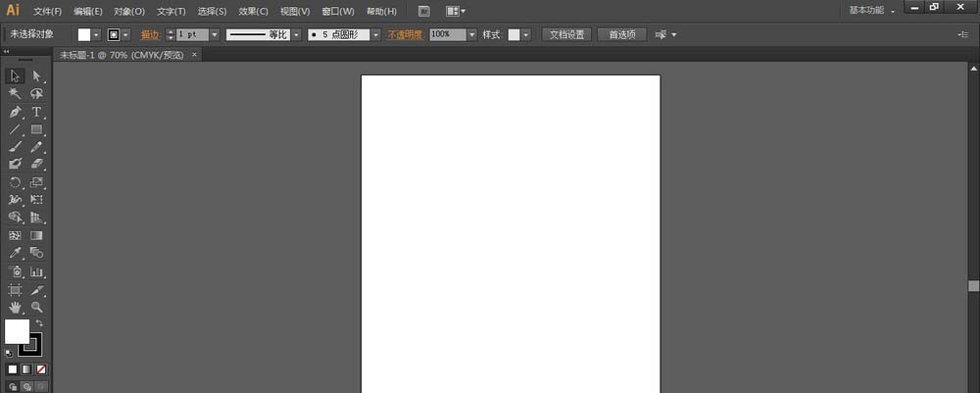Open the 窗口(W) menu
Image resolution: width=980 pixels, height=393 pixels.
(337, 11)
